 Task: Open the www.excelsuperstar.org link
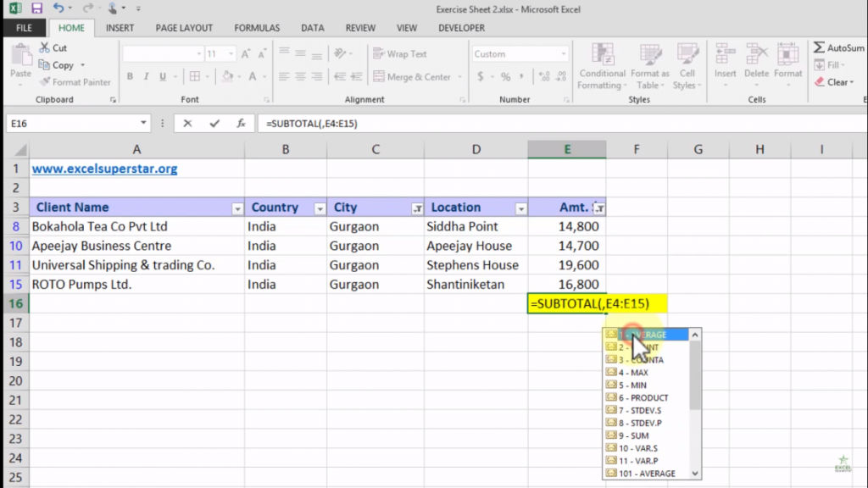pos(103,169)
